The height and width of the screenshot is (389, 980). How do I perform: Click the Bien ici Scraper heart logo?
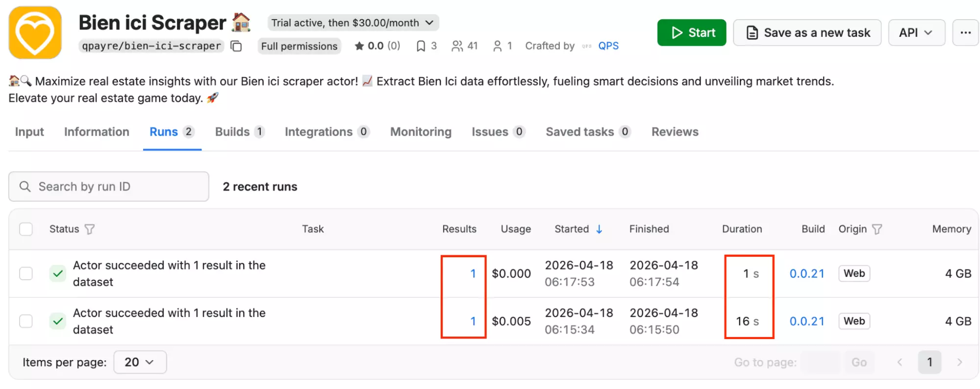coord(35,33)
